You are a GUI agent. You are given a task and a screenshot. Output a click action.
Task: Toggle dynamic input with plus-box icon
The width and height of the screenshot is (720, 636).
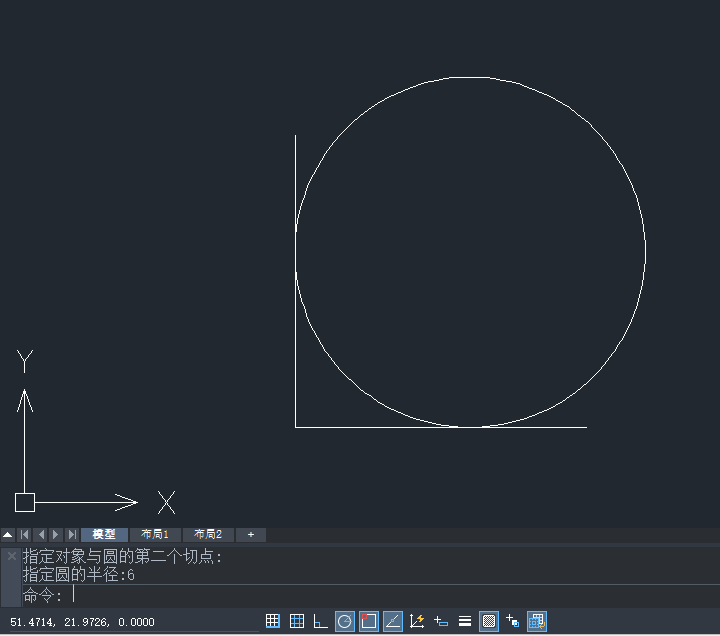pyautogui.click(x=441, y=621)
